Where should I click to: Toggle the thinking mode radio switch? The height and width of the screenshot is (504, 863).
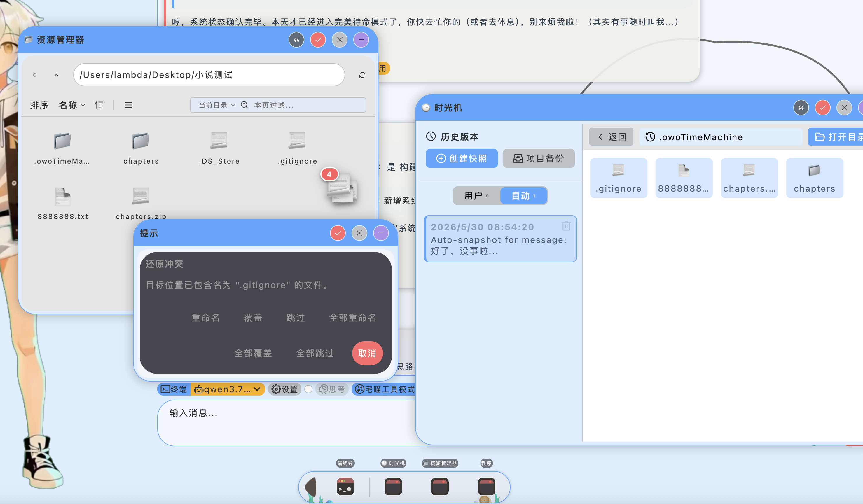click(x=308, y=389)
